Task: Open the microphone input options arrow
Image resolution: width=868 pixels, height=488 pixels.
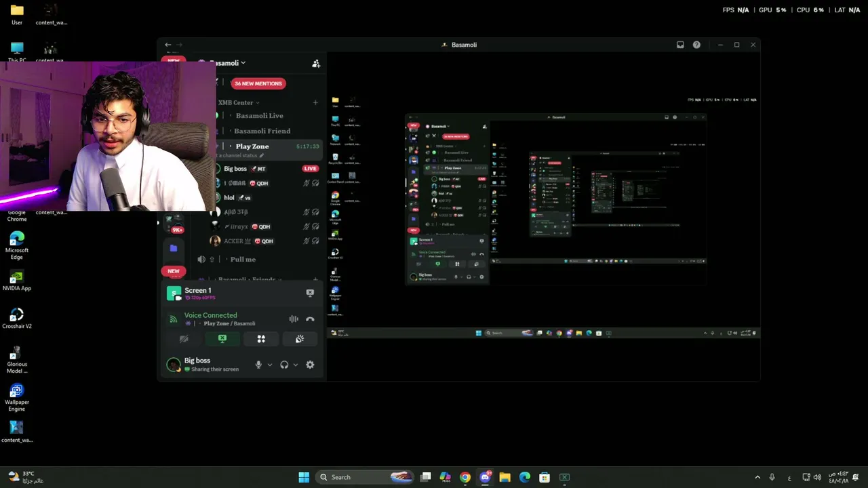Action: 270,365
